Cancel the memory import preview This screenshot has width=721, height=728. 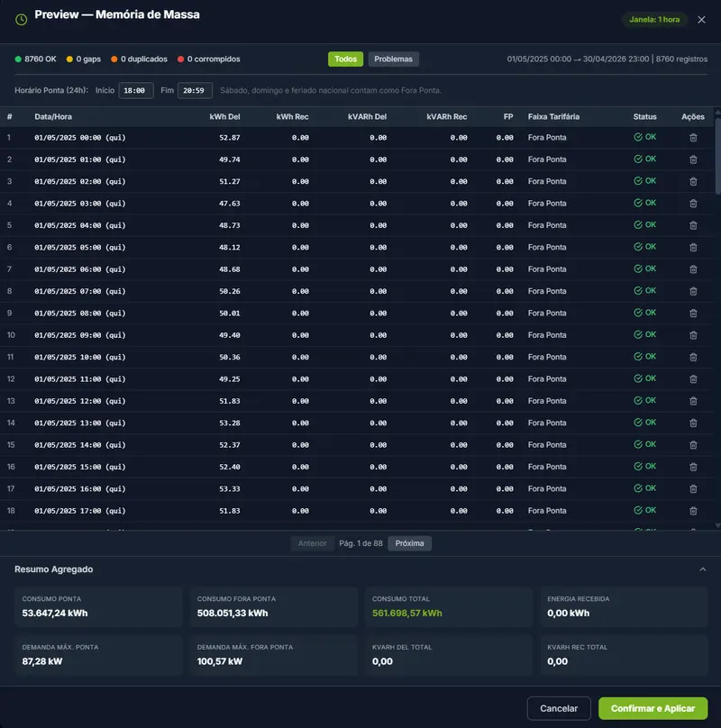click(559, 708)
